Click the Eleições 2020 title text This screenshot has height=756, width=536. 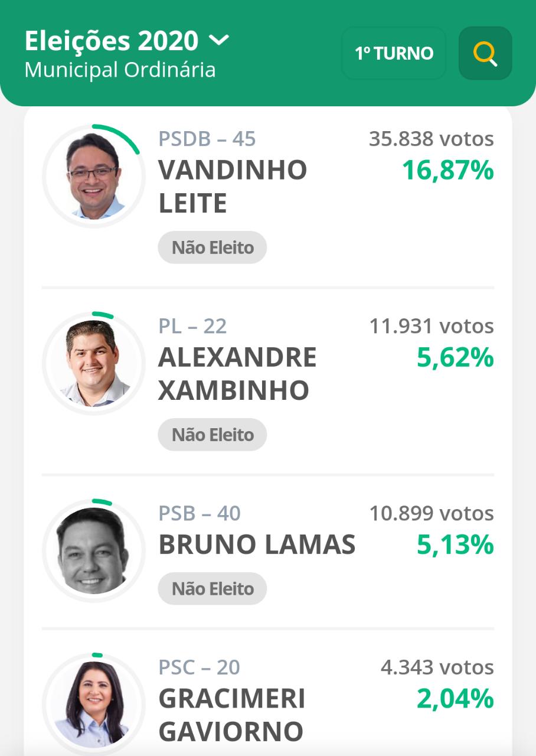click(x=112, y=41)
